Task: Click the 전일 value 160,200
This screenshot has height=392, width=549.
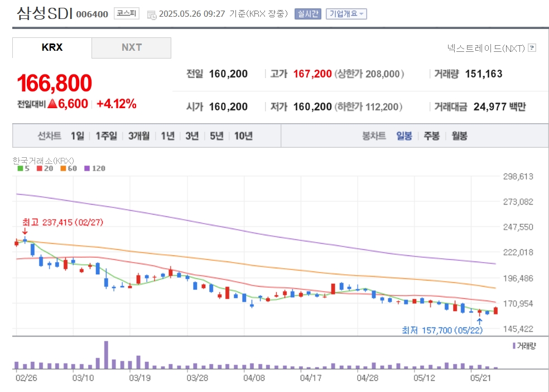Action: coord(228,74)
